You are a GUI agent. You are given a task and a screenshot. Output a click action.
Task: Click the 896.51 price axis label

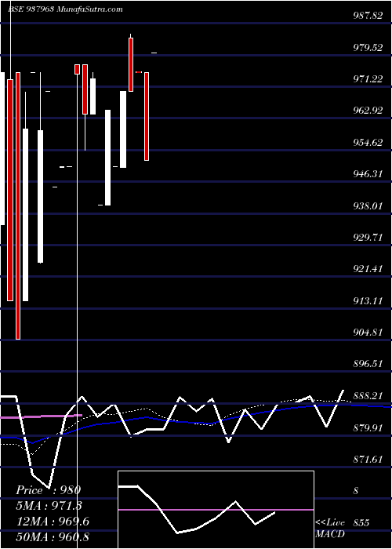pos(367,364)
